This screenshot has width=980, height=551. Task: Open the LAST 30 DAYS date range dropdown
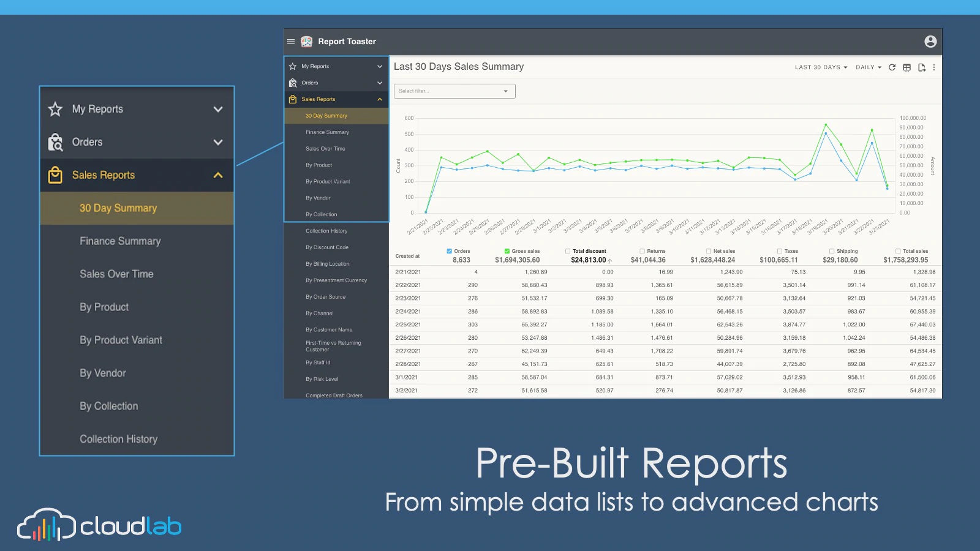click(821, 67)
